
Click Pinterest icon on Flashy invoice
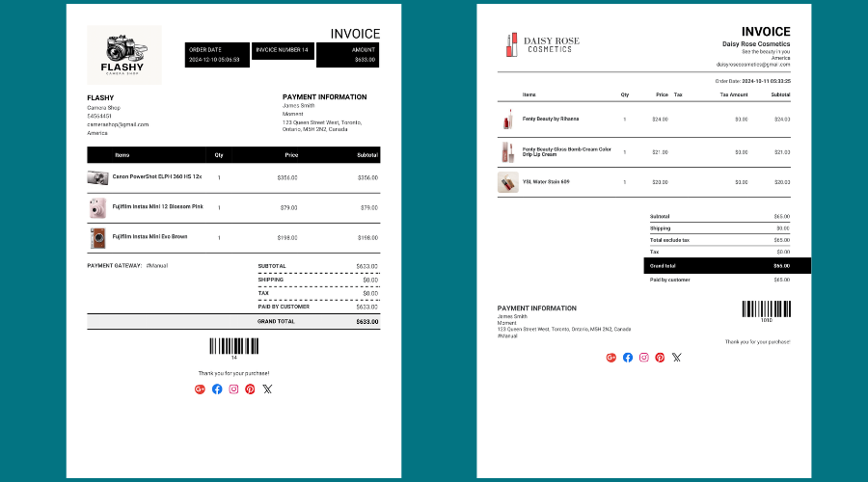pyautogui.click(x=250, y=389)
